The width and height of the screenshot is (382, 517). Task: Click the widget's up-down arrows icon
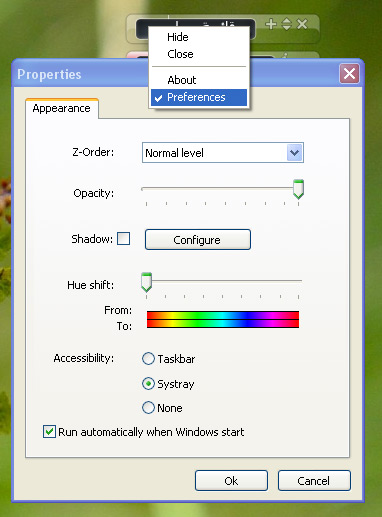point(286,24)
